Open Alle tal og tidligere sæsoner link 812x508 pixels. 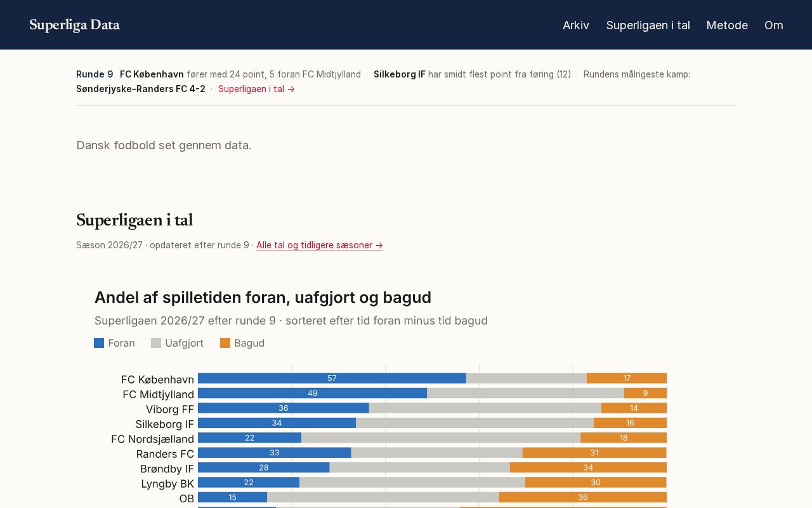click(320, 245)
